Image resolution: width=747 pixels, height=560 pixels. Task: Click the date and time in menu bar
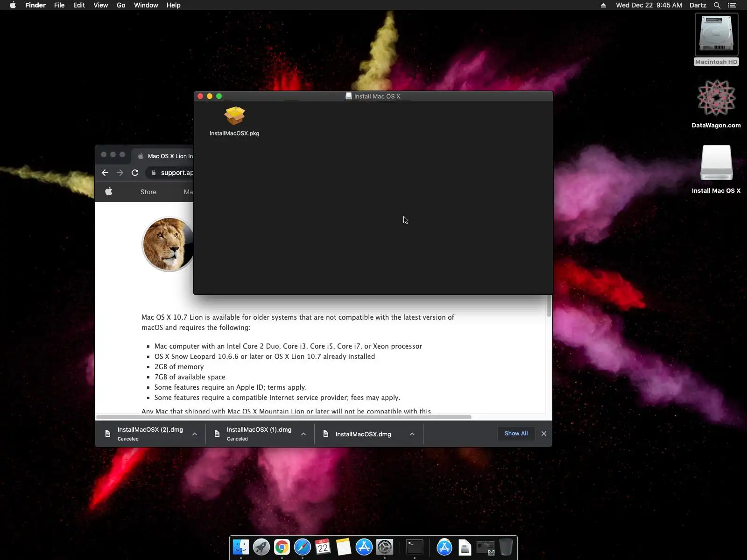click(x=649, y=5)
